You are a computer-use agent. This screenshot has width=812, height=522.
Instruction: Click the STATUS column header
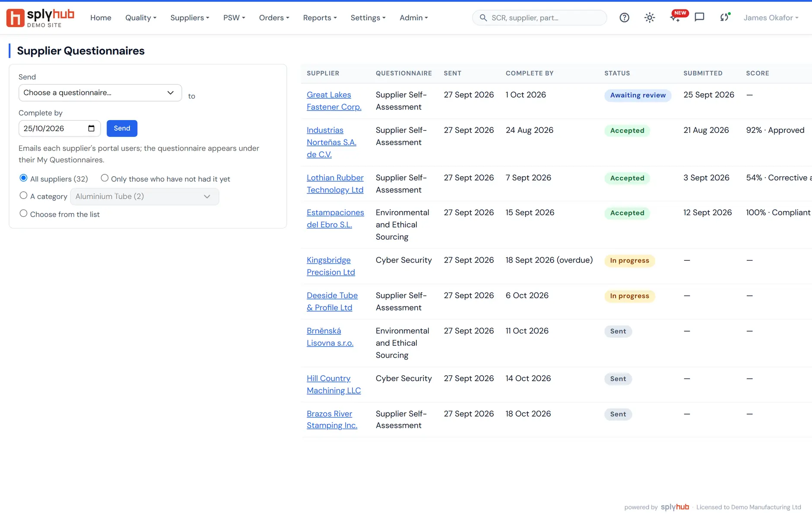pos(617,73)
